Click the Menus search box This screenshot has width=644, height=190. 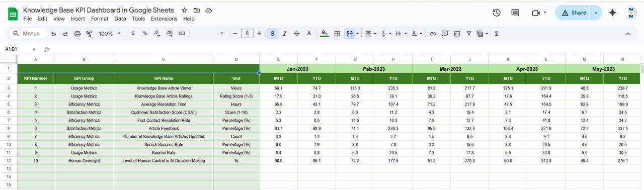[x=28, y=34]
